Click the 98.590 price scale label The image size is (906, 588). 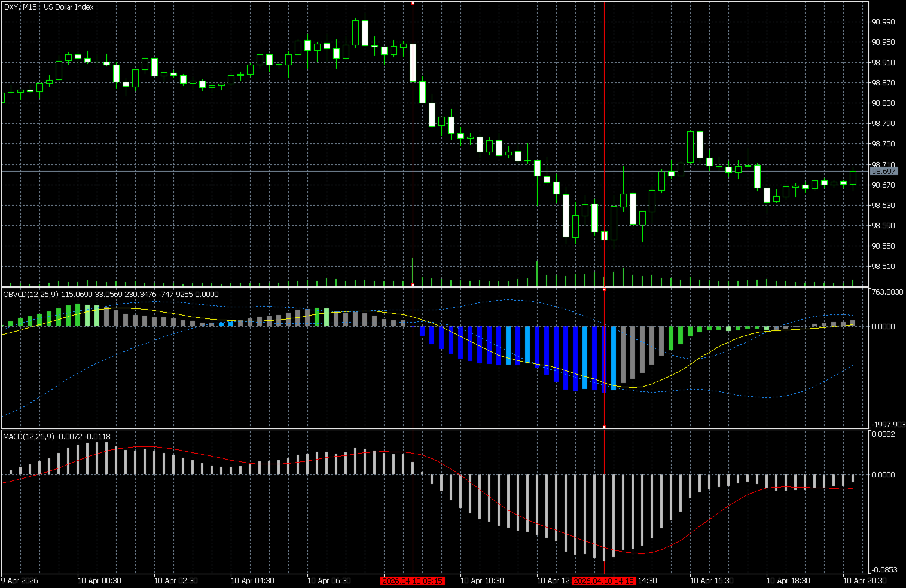click(883, 225)
